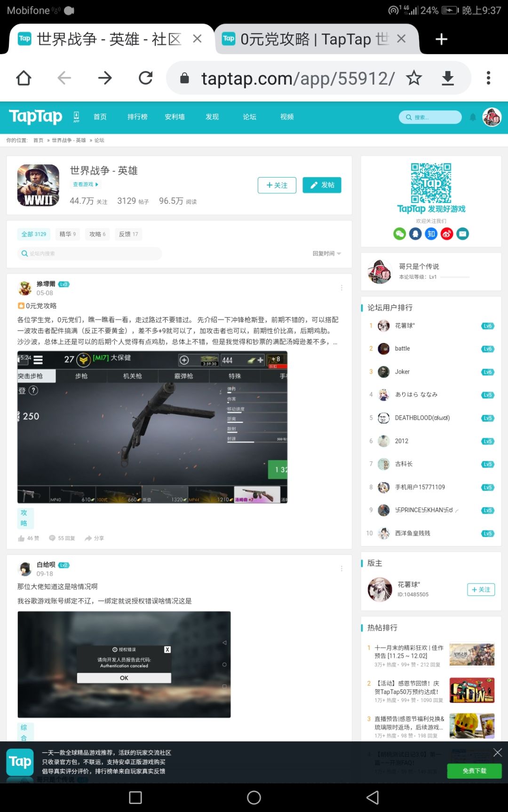This screenshot has width=508, height=812.
Task: Open the options menu of the 0元党攻略 post
Action: 341,288
